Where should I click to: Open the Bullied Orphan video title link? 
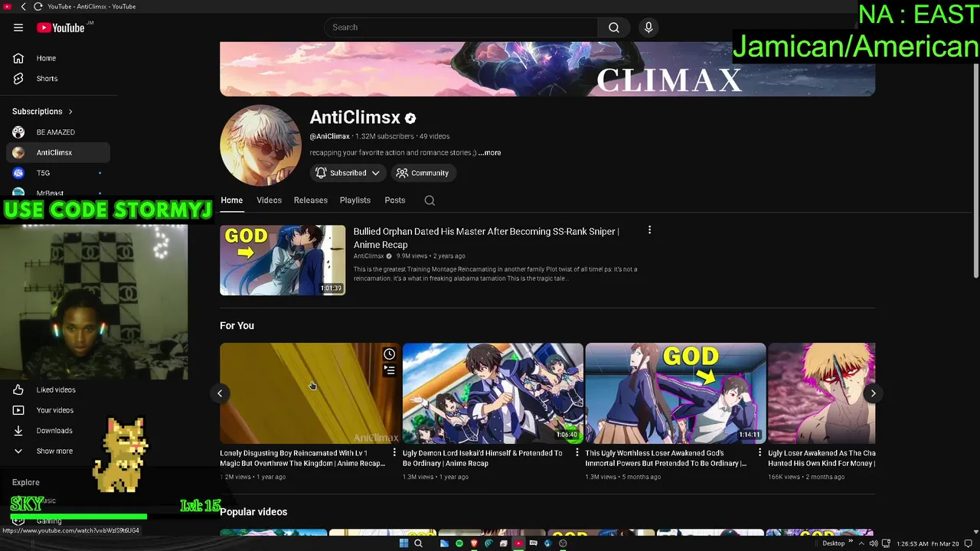click(486, 238)
